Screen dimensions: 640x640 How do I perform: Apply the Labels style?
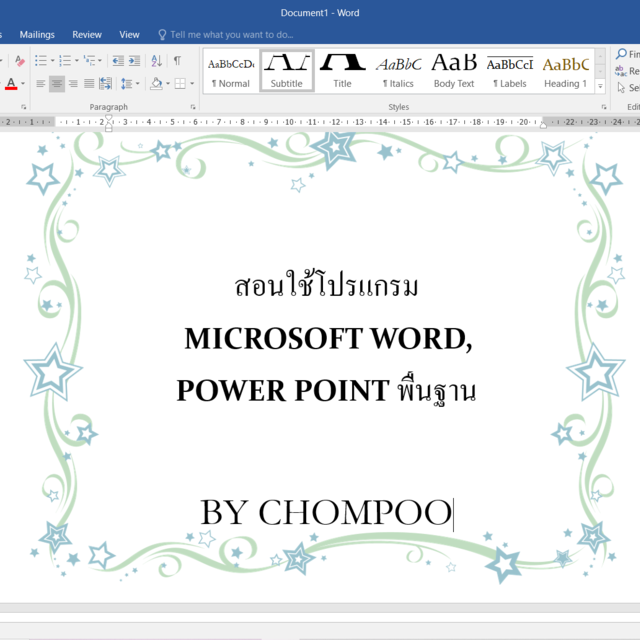510,71
